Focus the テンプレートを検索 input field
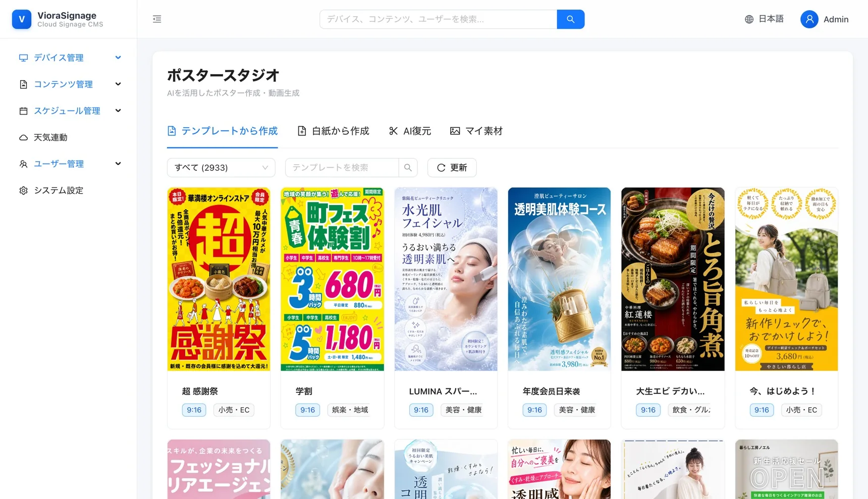 (x=342, y=168)
